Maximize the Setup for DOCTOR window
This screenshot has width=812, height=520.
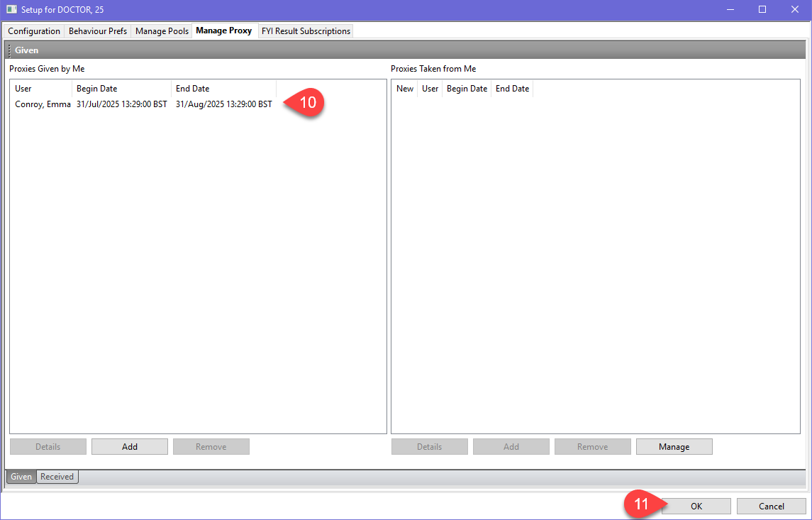coord(762,9)
